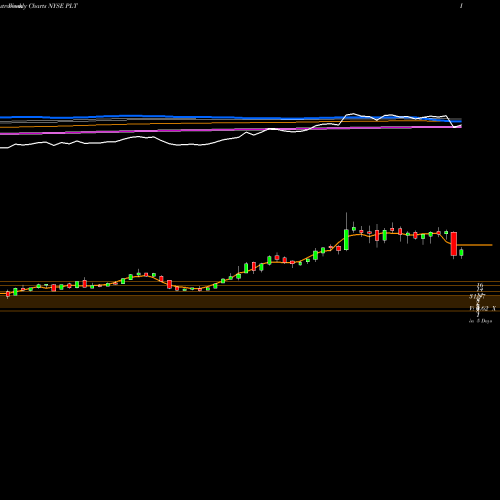This screenshot has width=500, height=500.
Task: Click the first red candlestick at the chart's left edge
Action: coord(8,294)
